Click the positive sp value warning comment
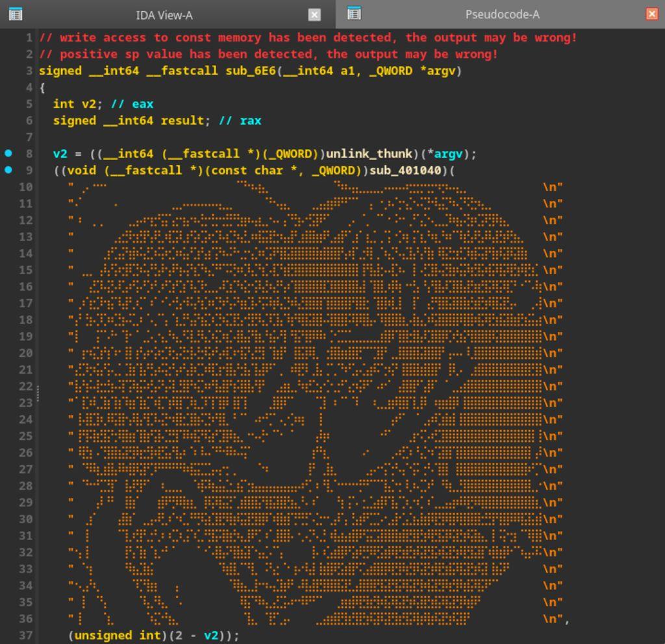This screenshot has width=665, height=644. [268, 54]
